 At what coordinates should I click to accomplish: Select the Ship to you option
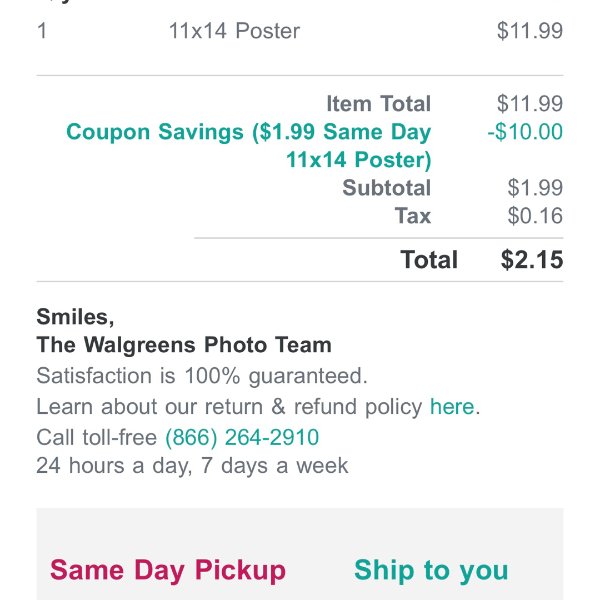(431, 571)
